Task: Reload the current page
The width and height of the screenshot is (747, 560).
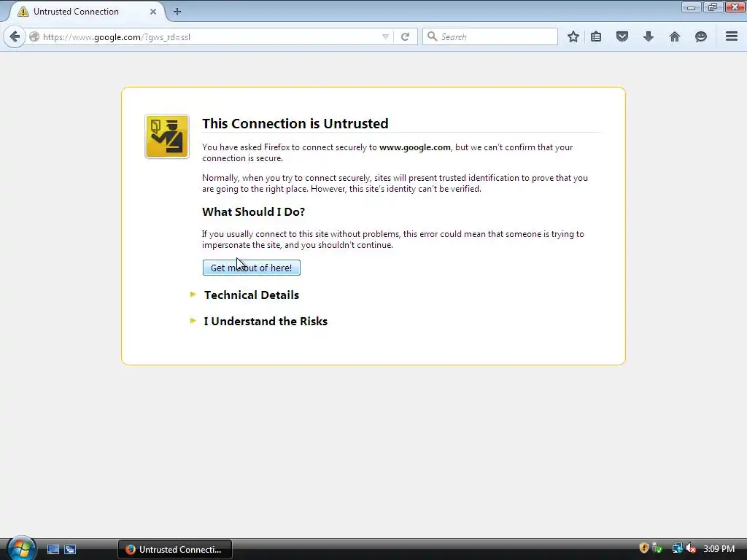Action: pyautogui.click(x=405, y=36)
